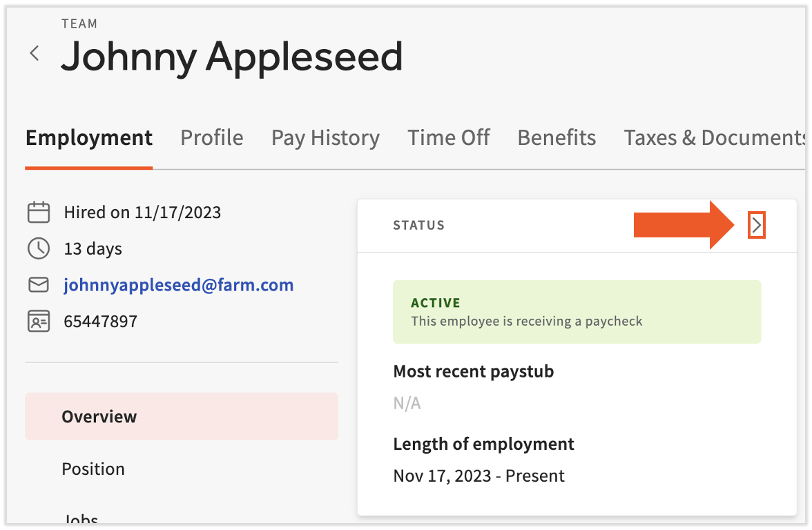Click the ID card icon beside 65447897
812x530 pixels.
click(x=39, y=321)
